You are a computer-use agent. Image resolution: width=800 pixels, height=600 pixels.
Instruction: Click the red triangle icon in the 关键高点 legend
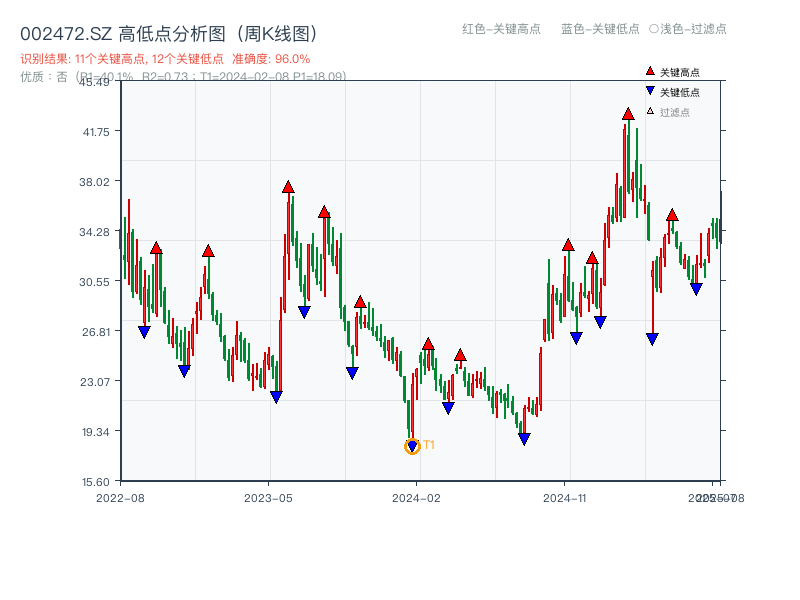(x=649, y=72)
